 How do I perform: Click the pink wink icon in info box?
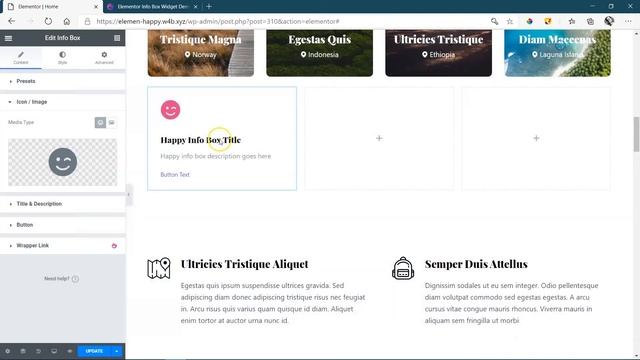170,110
